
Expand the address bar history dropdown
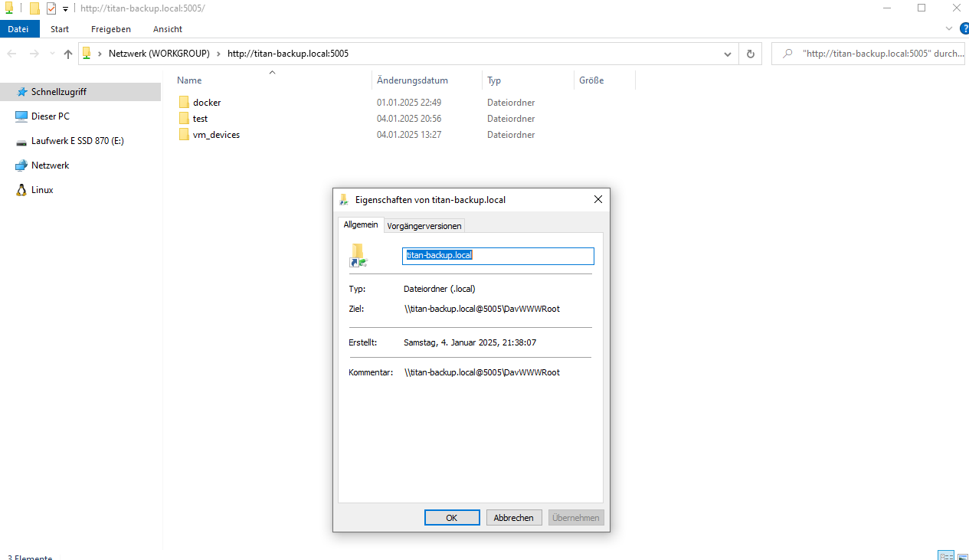[727, 54]
